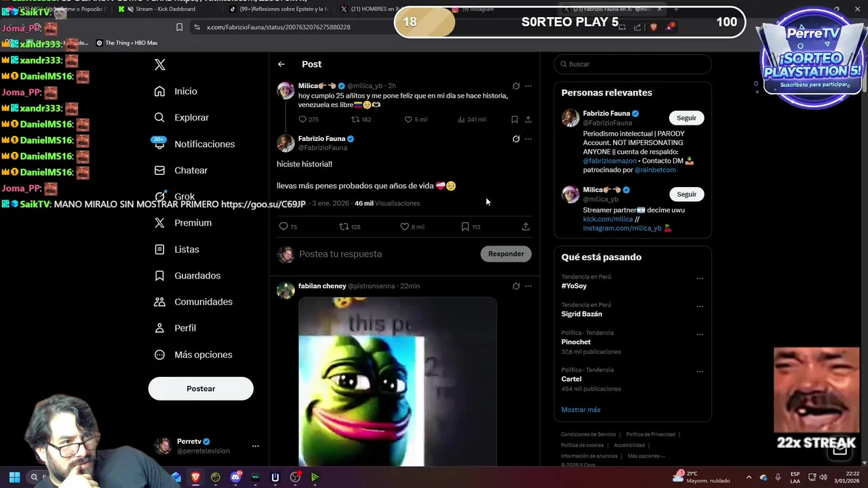868x488 pixels.
Task: Click the Postear button
Action: point(201,388)
